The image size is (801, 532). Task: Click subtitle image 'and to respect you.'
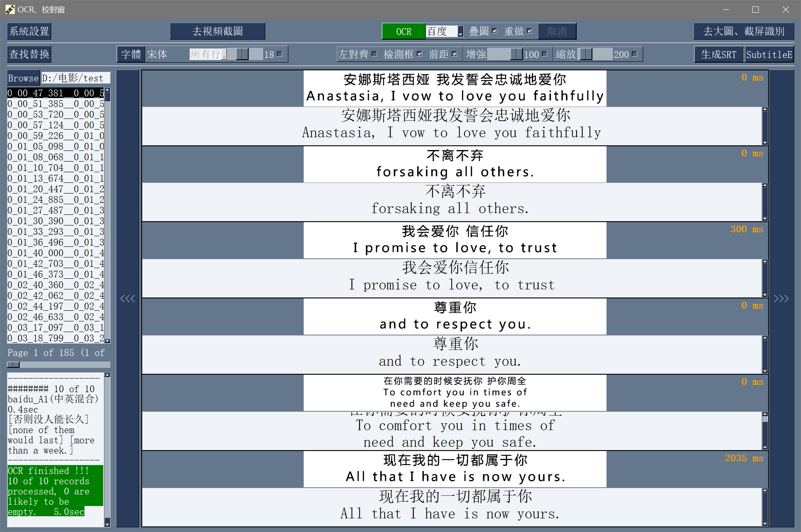pyautogui.click(x=455, y=316)
